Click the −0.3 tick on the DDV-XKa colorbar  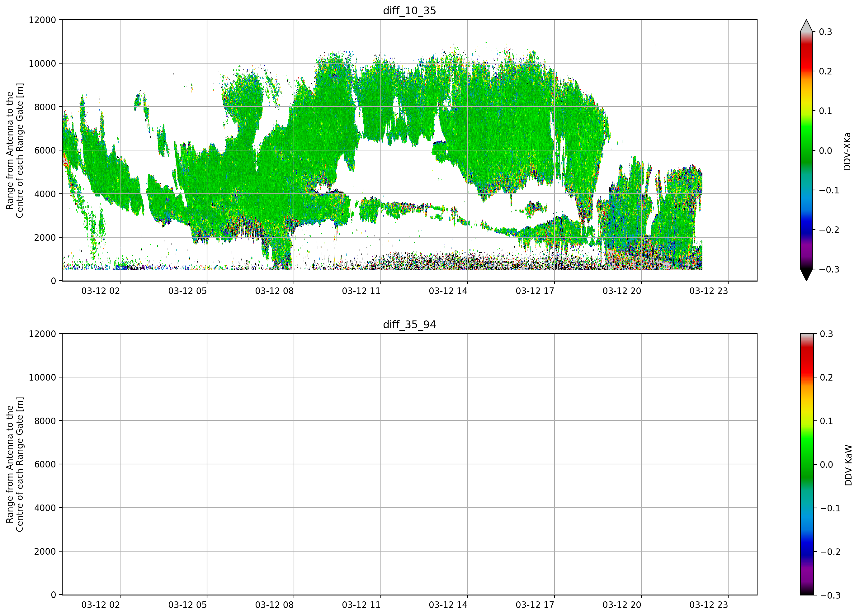pyautogui.click(x=829, y=269)
